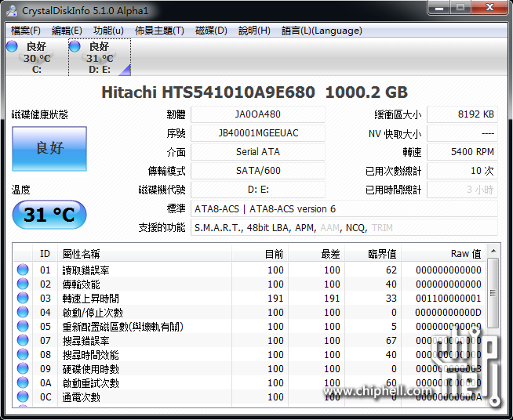Image resolution: width=513 pixels, height=420 pixels.
Task: Select the 搜尋時間效能 attribute row
Action: point(249,355)
